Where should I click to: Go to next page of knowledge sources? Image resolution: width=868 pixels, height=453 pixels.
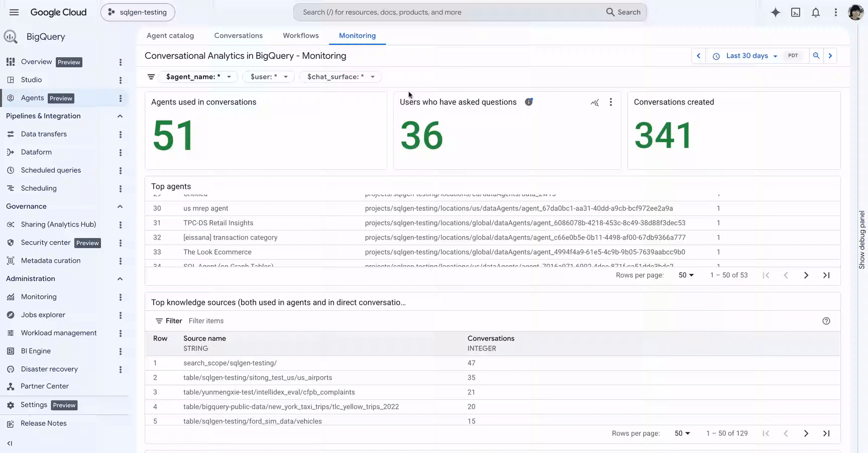(x=806, y=433)
